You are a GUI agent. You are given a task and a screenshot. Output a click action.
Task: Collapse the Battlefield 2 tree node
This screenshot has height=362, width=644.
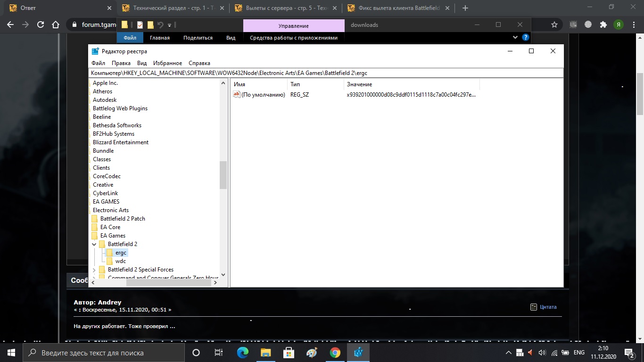(x=94, y=244)
